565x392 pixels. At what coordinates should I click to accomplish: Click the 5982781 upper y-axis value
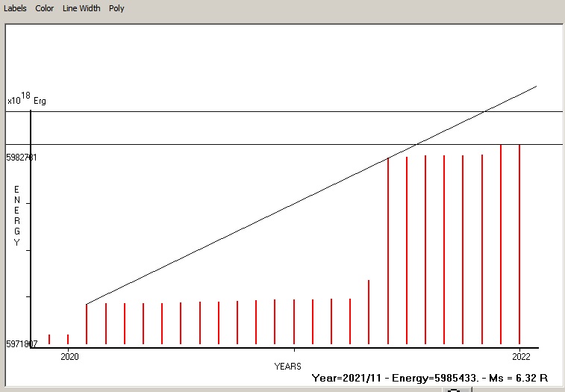pyautogui.click(x=21, y=158)
